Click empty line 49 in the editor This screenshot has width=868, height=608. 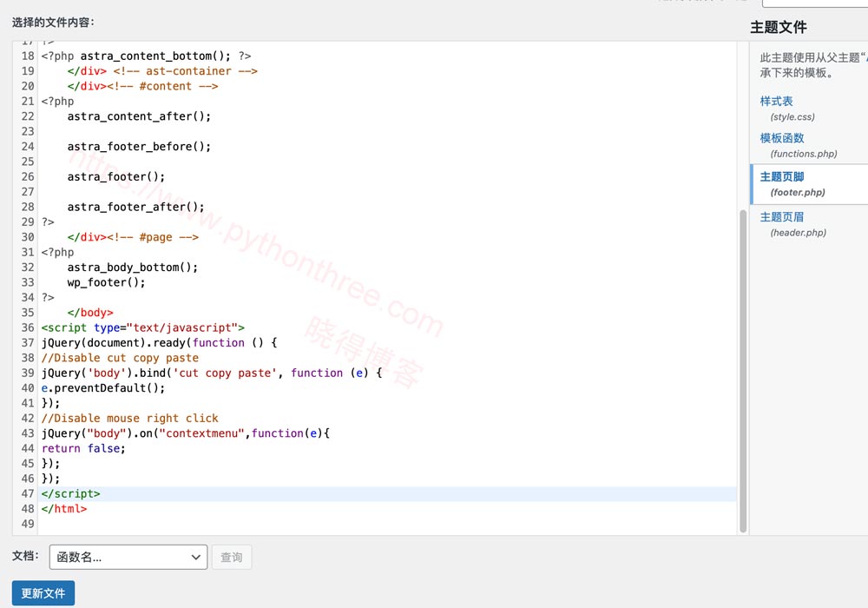click(387, 524)
